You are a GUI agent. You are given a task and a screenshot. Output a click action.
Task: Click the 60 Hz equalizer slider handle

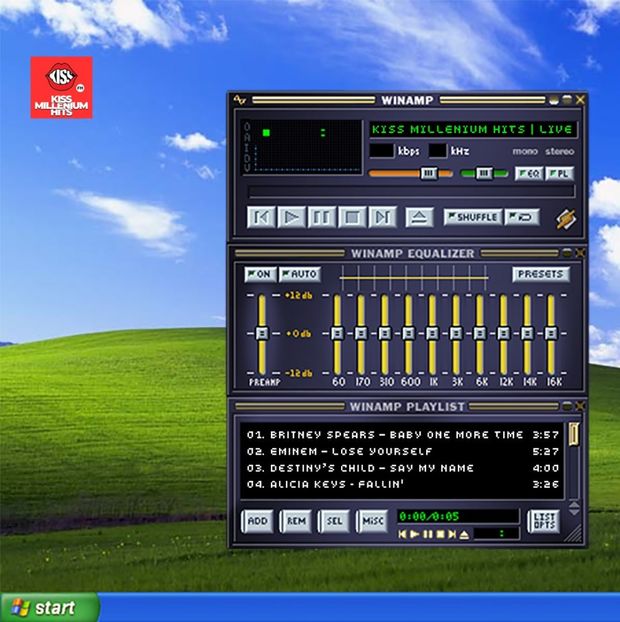coord(337,333)
